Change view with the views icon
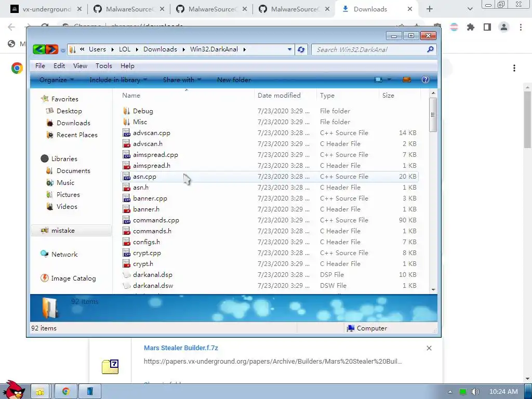The height and width of the screenshot is (399, 532). pos(378,79)
